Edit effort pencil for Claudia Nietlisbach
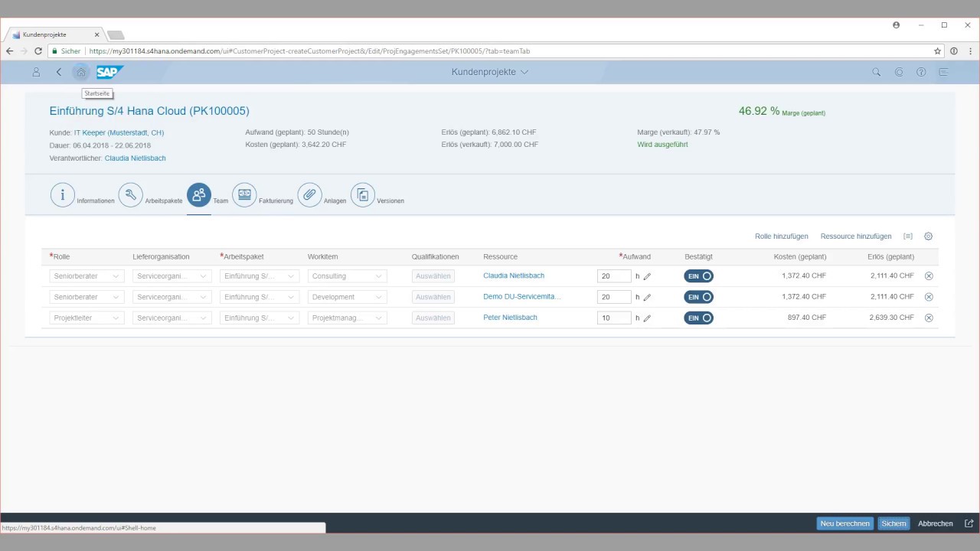 (647, 276)
